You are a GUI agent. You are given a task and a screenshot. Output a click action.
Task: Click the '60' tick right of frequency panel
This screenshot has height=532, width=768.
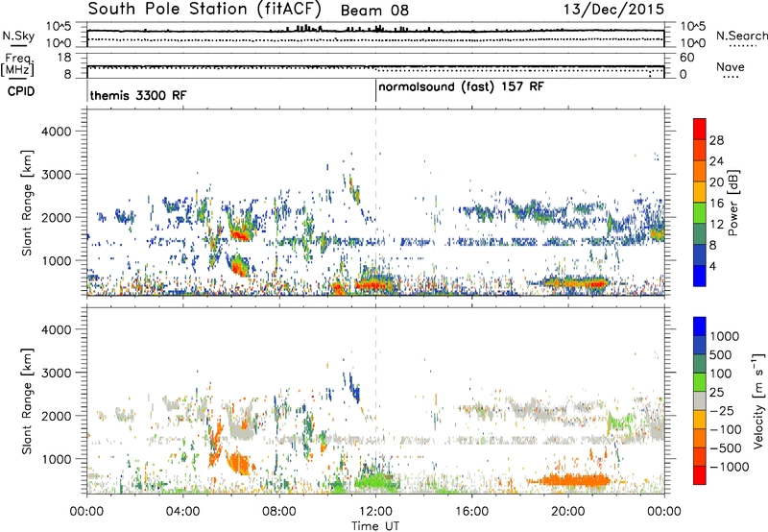point(686,58)
